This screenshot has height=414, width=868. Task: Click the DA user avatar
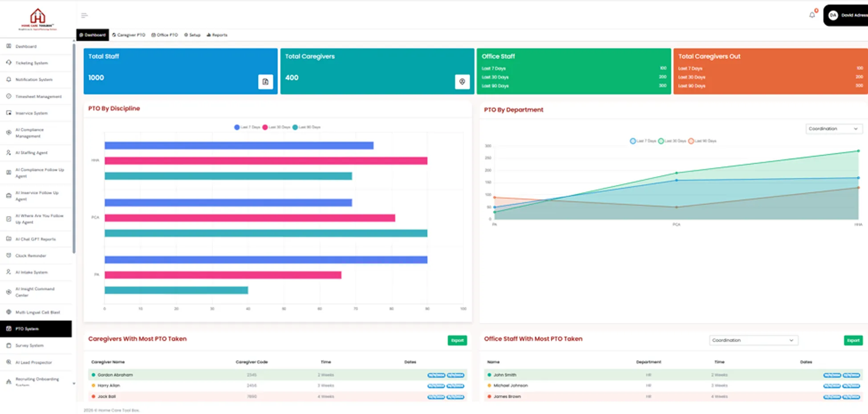(833, 15)
